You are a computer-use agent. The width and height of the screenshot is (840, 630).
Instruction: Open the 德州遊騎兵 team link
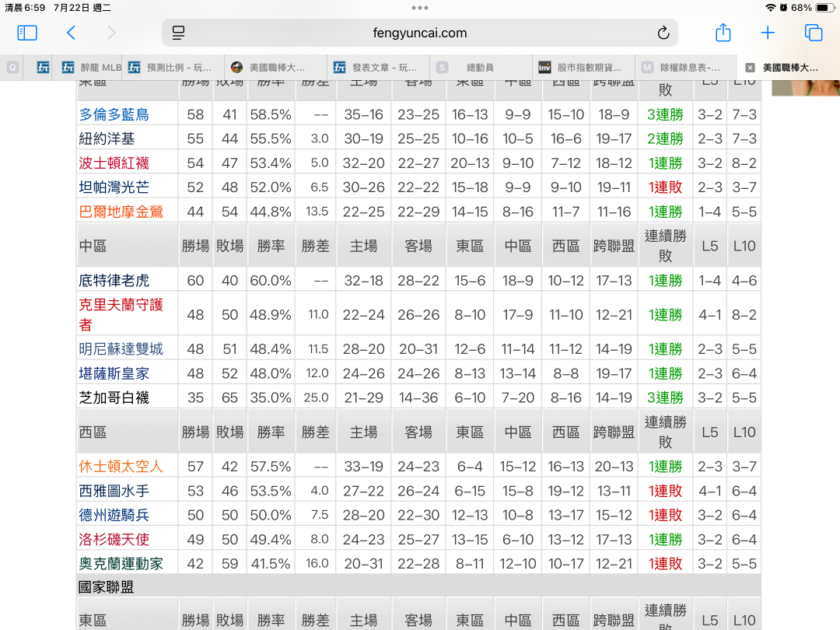pos(114,515)
